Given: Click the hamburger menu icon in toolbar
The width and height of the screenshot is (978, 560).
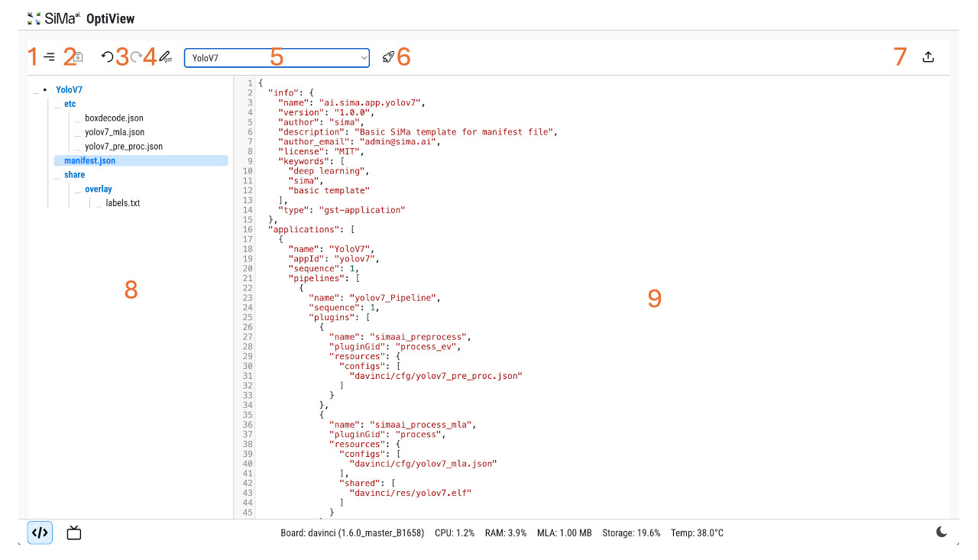Looking at the screenshot, I should tap(50, 57).
